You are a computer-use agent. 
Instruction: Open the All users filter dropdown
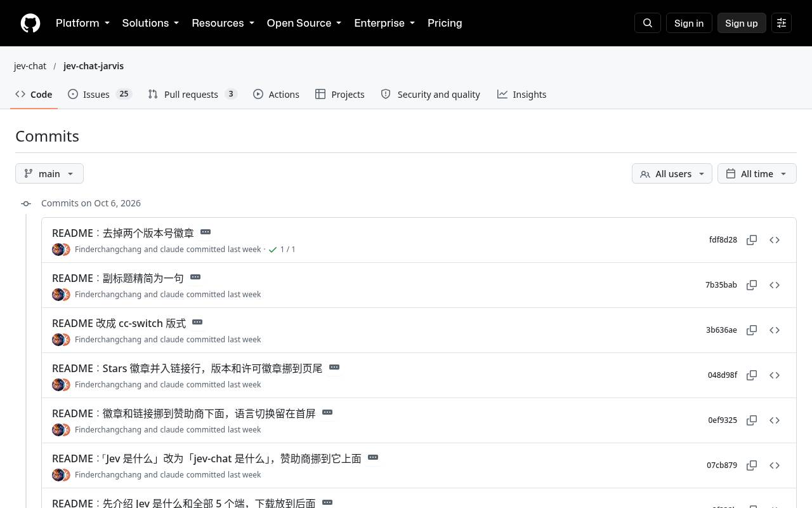pos(672,173)
